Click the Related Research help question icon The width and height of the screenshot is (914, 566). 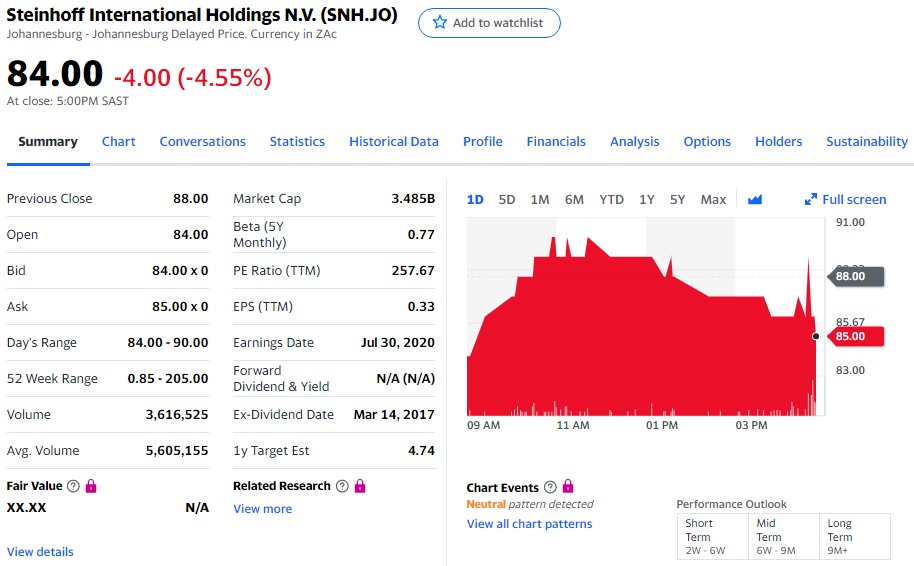(343, 486)
